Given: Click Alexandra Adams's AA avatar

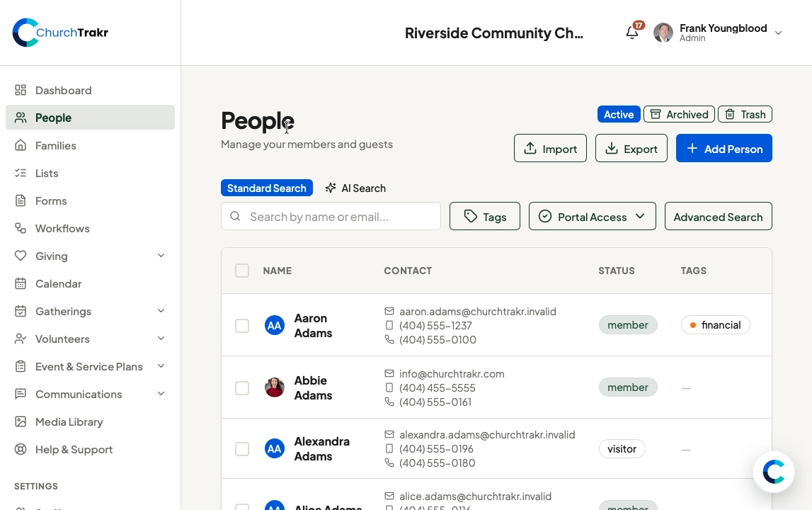Looking at the screenshot, I should (x=275, y=449).
